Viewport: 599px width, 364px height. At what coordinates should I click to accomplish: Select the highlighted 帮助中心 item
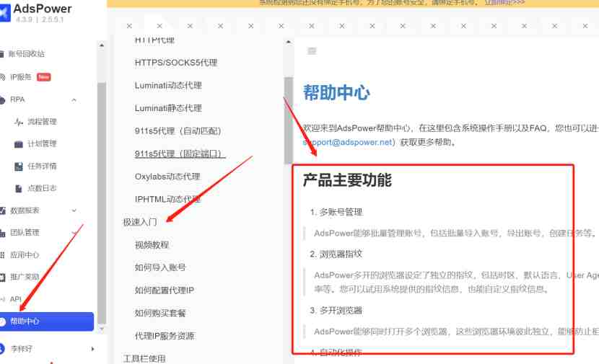pyautogui.click(x=47, y=321)
